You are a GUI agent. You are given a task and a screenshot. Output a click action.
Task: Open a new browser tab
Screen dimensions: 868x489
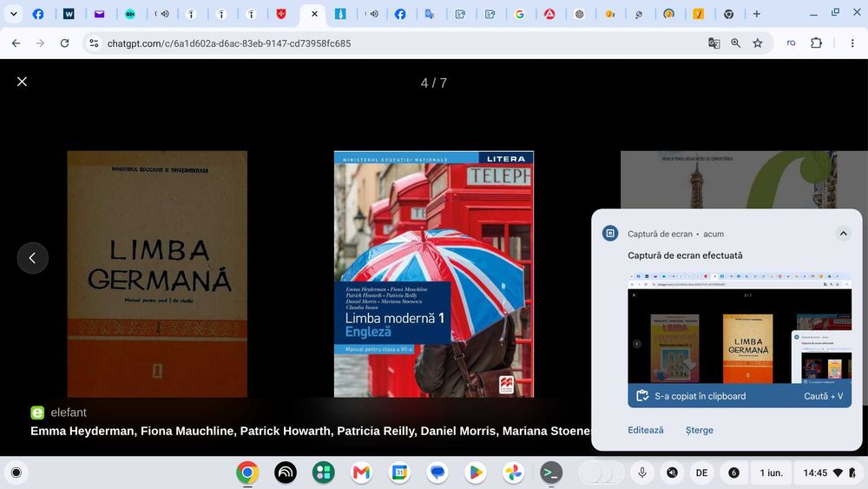(757, 14)
